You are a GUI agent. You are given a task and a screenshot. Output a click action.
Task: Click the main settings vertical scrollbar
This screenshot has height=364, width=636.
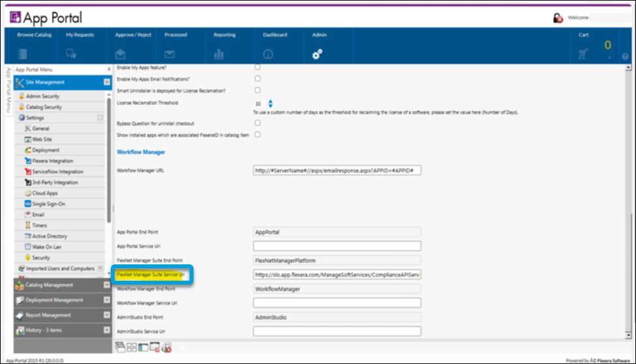(x=628, y=201)
